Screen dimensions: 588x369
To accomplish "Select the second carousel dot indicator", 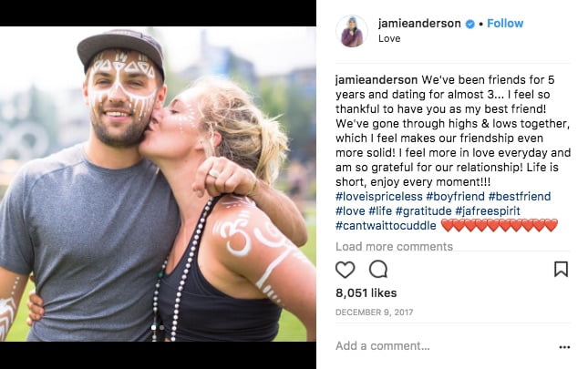I will pyautogui.click(x=161, y=327).
